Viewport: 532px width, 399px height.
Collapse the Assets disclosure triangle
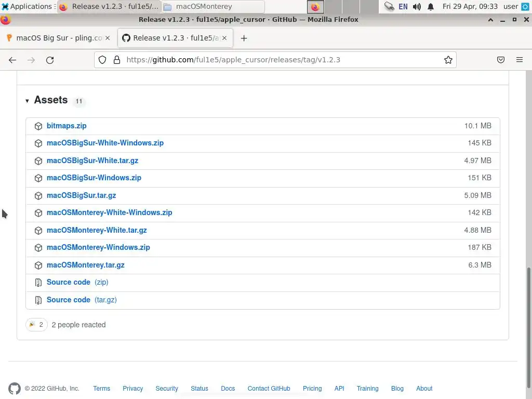pos(27,101)
